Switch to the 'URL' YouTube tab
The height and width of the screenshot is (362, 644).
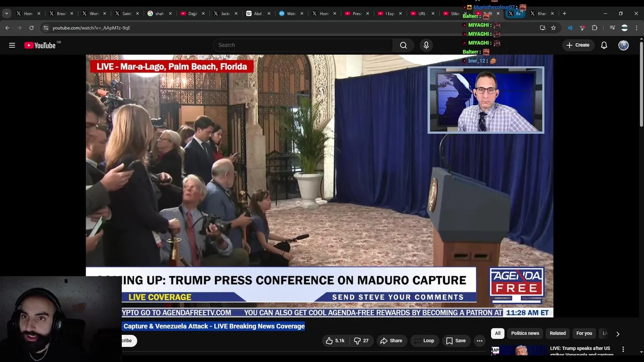(422, 14)
